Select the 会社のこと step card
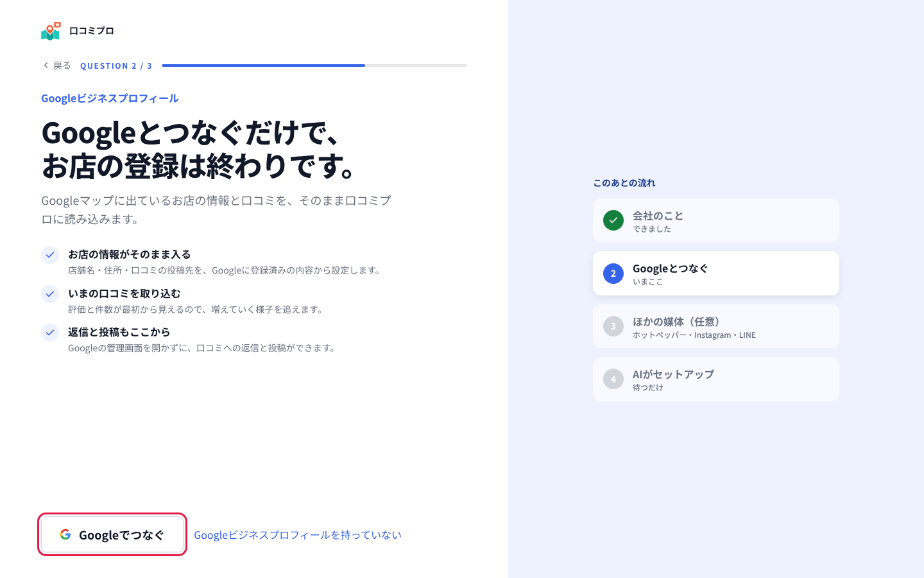This screenshot has width=924, height=578. pyautogui.click(x=716, y=220)
